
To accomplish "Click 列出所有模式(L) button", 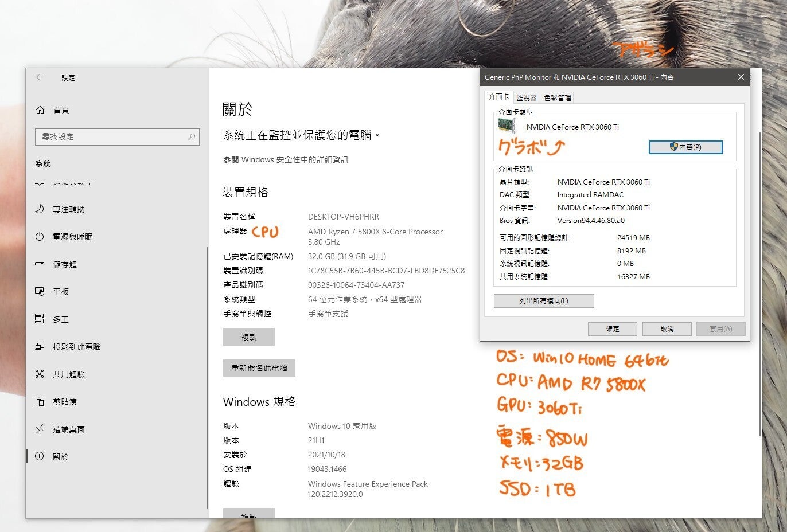I will click(x=543, y=301).
